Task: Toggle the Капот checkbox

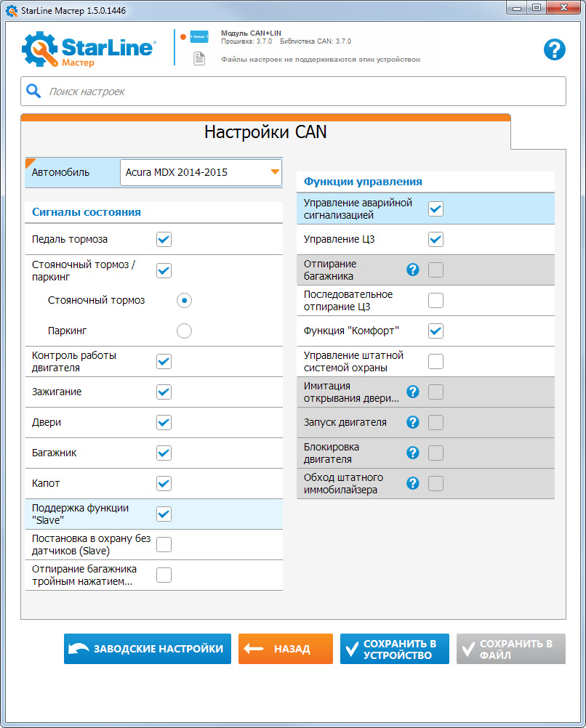Action: 164,483
